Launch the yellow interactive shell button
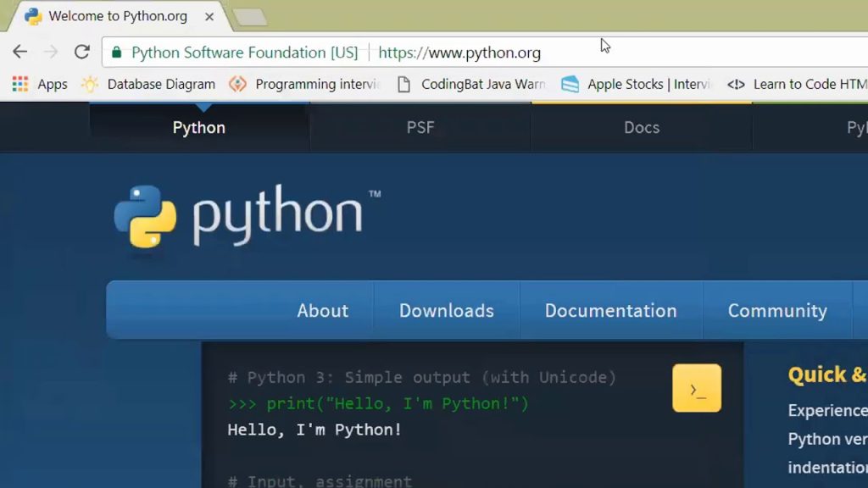 click(x=697, y=388)
